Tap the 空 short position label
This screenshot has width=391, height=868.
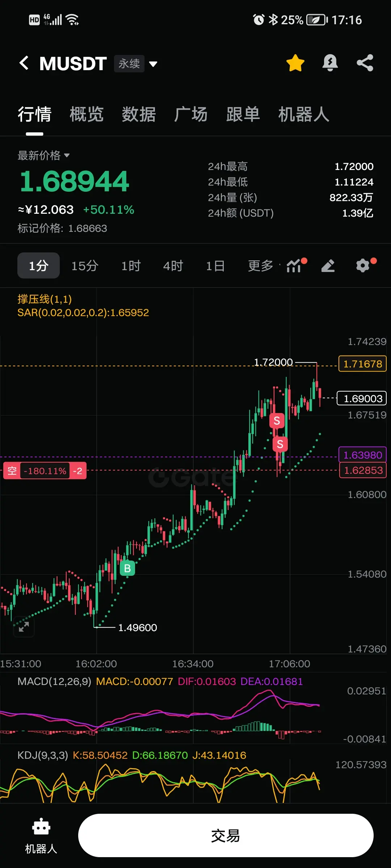coord(12,471)
